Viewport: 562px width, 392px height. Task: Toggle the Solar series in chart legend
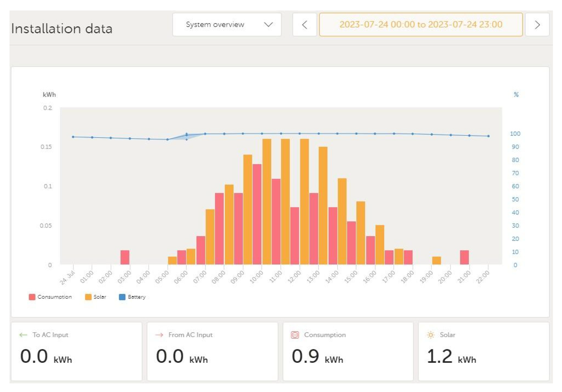[x=100, y=297]
